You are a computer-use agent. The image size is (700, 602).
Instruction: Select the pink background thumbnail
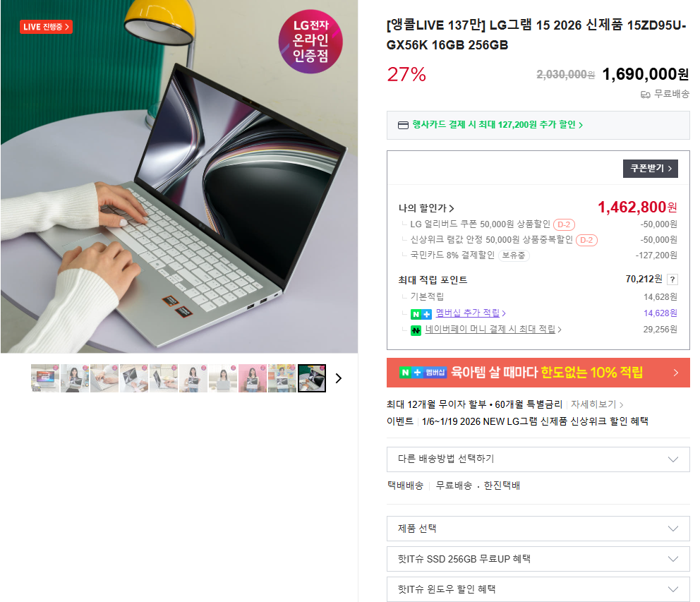(x=253, y=378)
